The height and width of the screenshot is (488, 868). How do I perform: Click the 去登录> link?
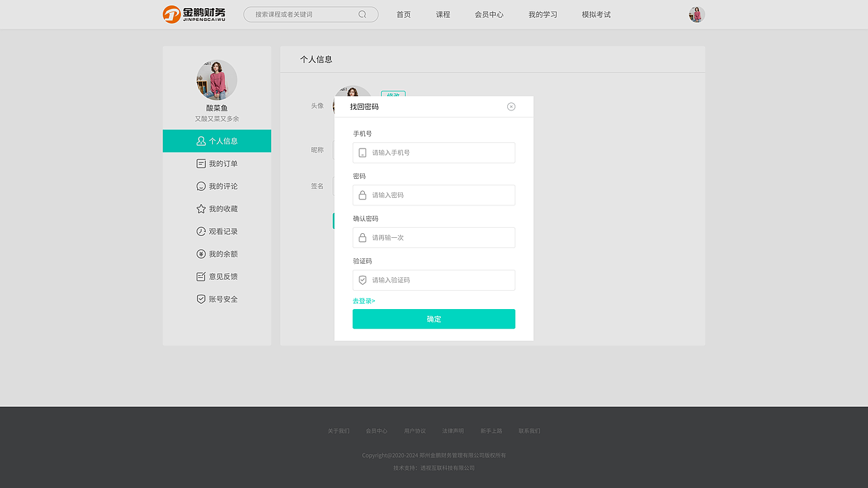(363, 301)
